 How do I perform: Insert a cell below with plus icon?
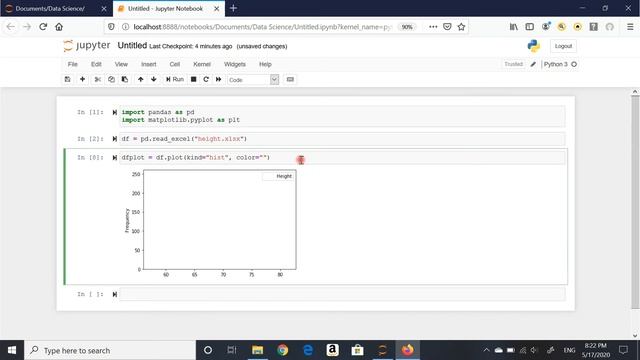click(82, 79)
